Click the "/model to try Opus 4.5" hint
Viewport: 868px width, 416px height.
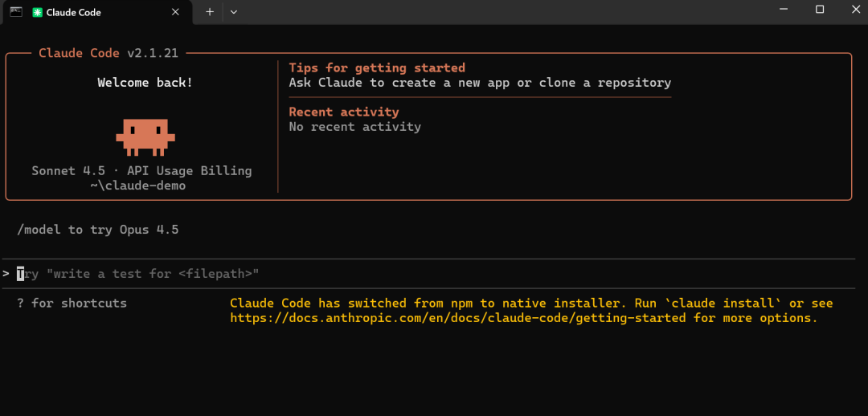coord(98,230)
